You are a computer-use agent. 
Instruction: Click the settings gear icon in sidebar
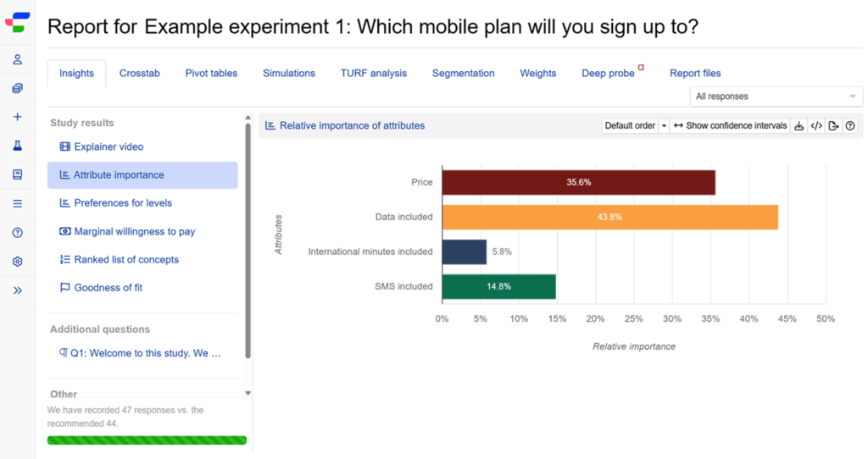(x=18, y=262)
